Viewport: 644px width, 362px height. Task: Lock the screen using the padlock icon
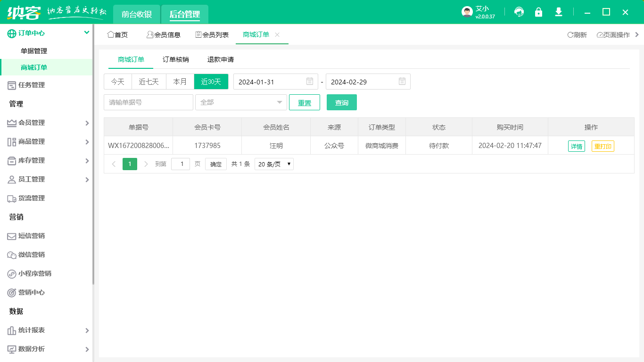pyautogui.click(x=538, y=12)
